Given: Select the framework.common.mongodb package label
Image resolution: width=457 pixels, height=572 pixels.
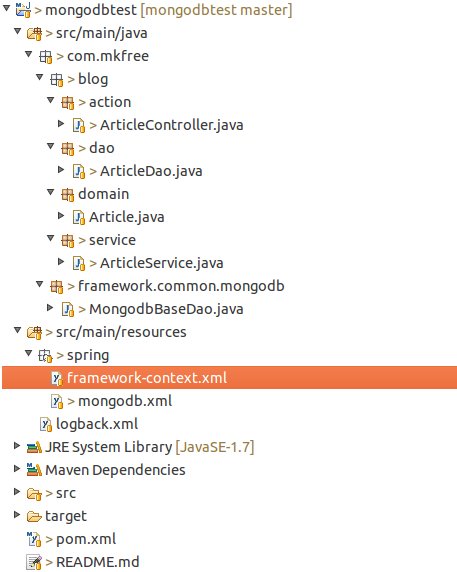Looking at the screenshot, I should click(181, 286).
